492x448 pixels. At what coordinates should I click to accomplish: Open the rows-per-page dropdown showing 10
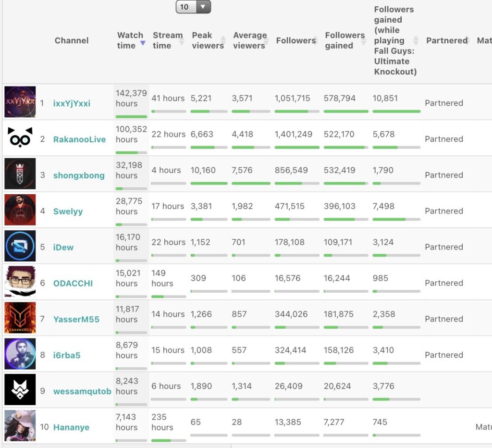tap(193, 7)
